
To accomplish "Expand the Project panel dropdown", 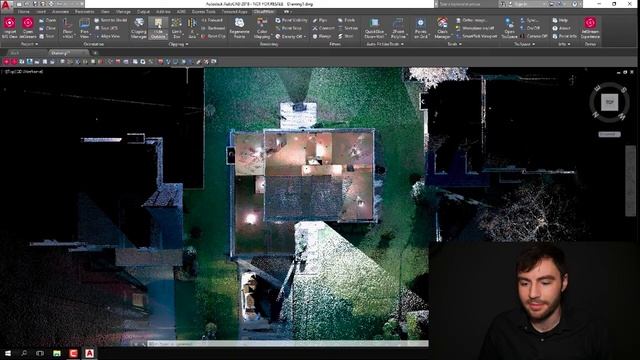I will click(x=29, y=44).
